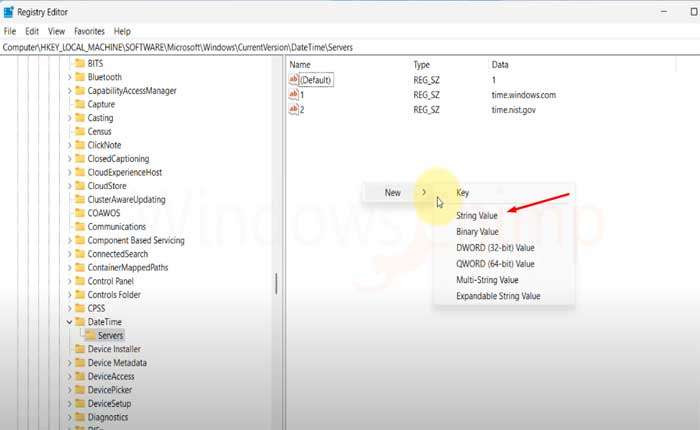Image resolution: width=700 pixels, height=430 pixels.
Task: Select the ClusterAwareUpdating key
Action: point(126,200)
